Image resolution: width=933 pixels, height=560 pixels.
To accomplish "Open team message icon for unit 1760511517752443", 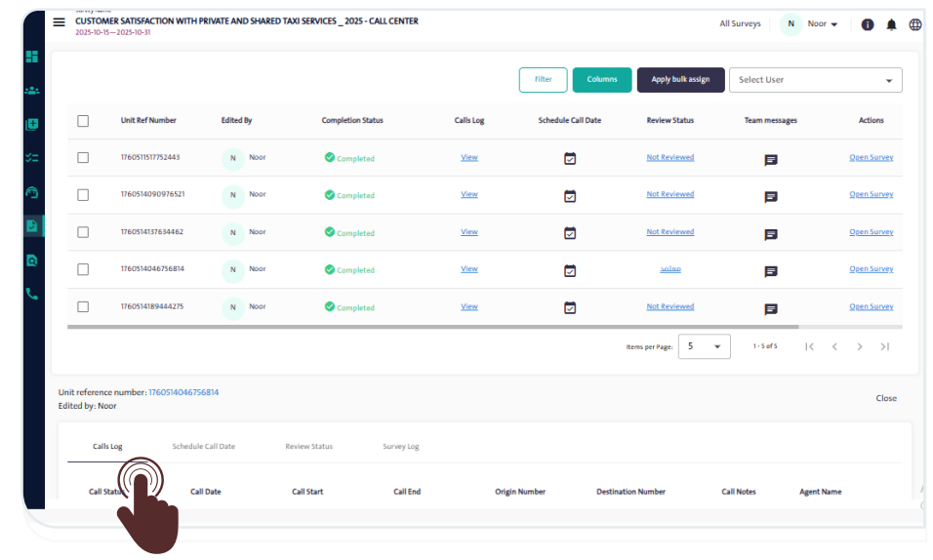I will point(771,160).
